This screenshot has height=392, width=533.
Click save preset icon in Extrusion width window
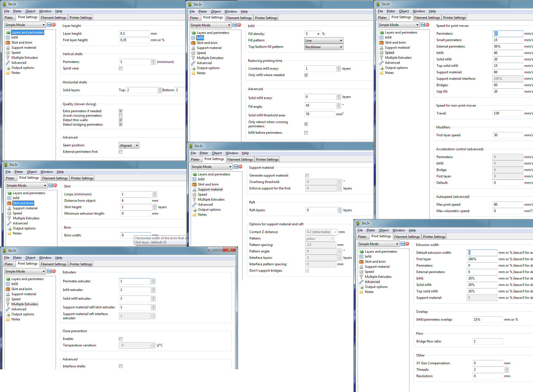(x=403, y=244)
